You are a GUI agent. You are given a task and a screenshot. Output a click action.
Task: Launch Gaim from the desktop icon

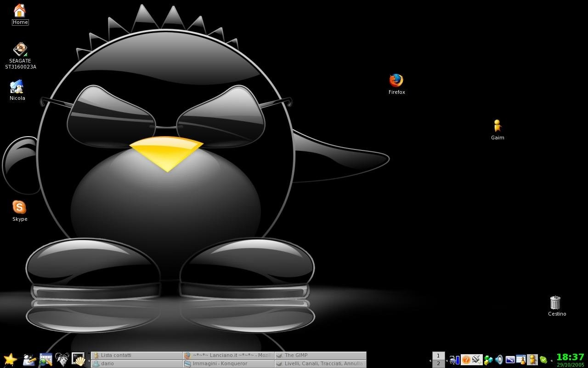tap(498, 130)
